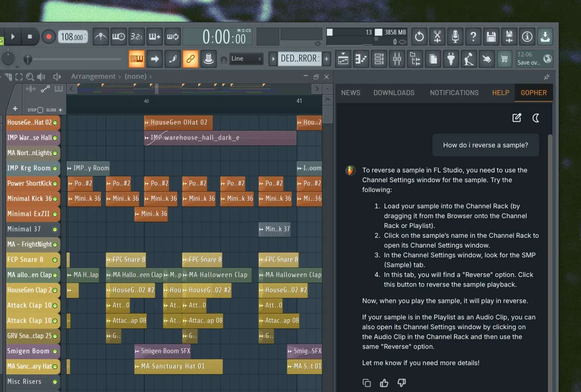581x392 pixels.
Task: Open the DOWNLOADS tab
Action: pyautogui.click(x=394, y=93)
